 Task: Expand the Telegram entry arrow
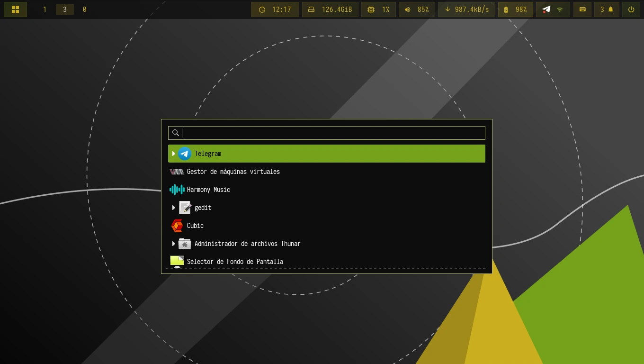click(174, 154)
